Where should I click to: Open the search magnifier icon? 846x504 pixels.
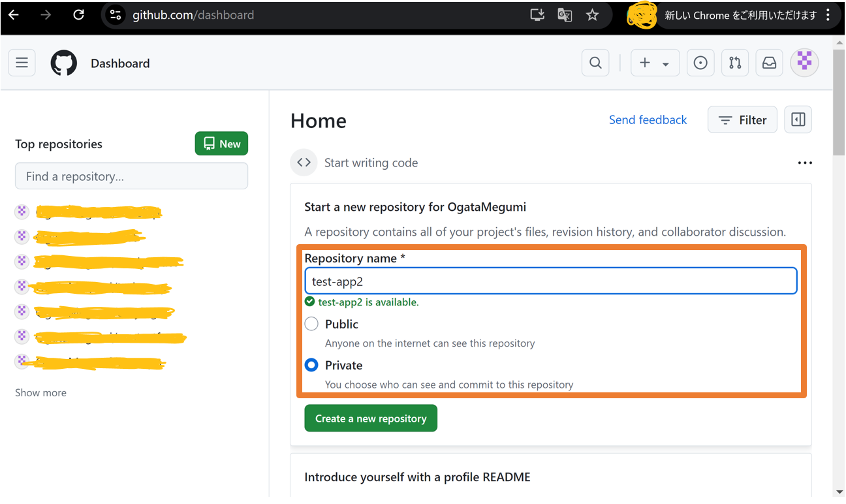click(595, 63)
